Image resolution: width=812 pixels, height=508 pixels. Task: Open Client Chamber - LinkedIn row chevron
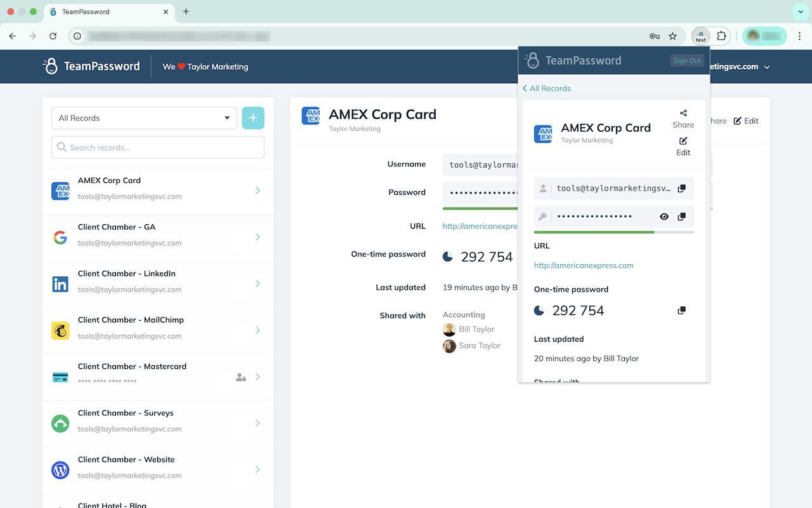pyautogui.click(x=258, y=284)
